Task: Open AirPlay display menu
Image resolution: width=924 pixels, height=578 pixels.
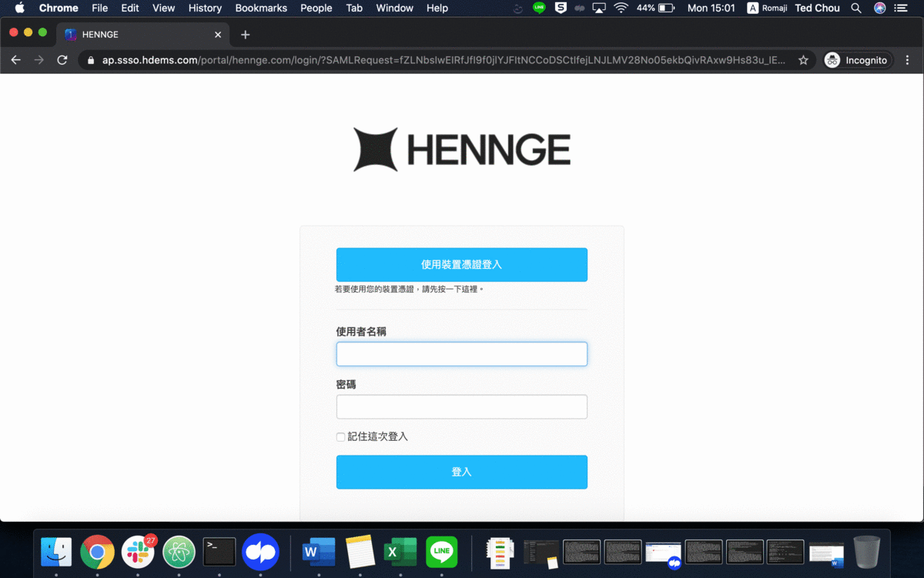Action: (599, 8)
